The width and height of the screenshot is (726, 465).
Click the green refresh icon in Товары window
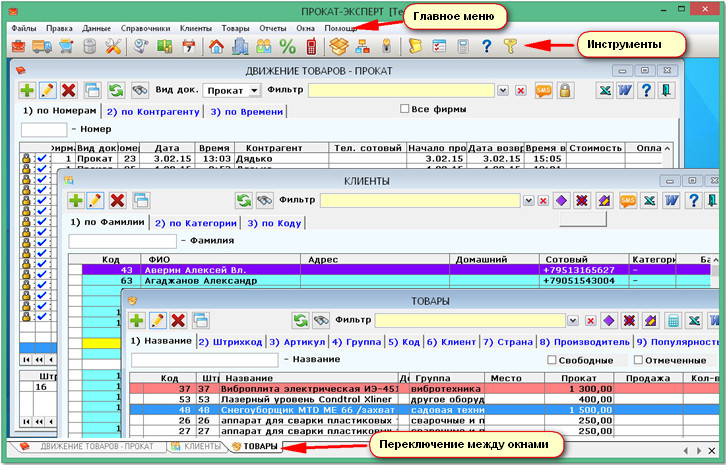(299, 320)
